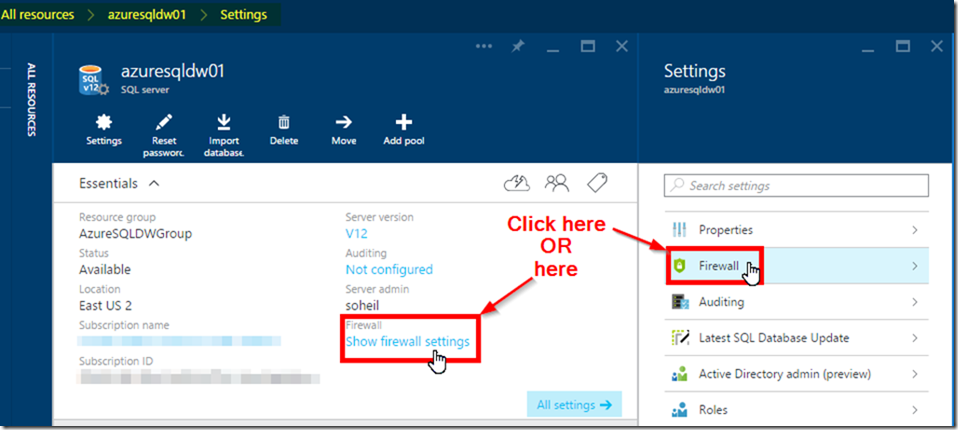The height and width of the screenshot is (430, 958).
Task: Open the Show firewall settings link
Action: pos(408,341)
